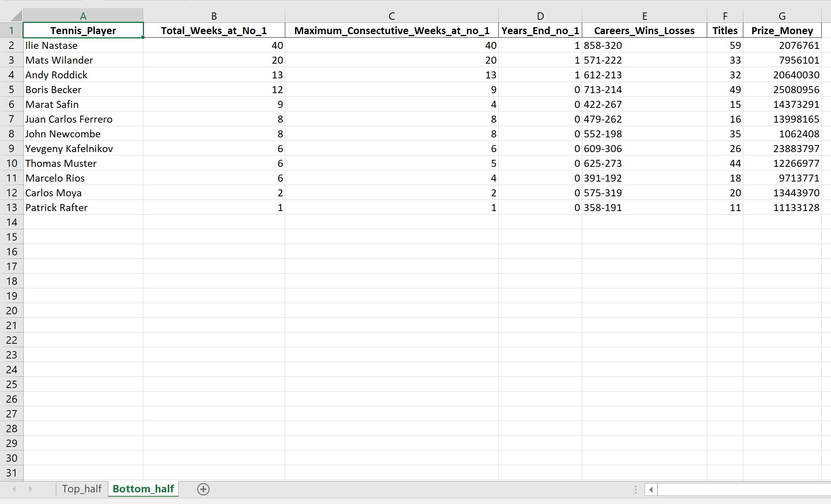Click wins-losses cell 858-320
Image resolution: width=831 pixels, height=504 pixels.
[x=644, y=45]
